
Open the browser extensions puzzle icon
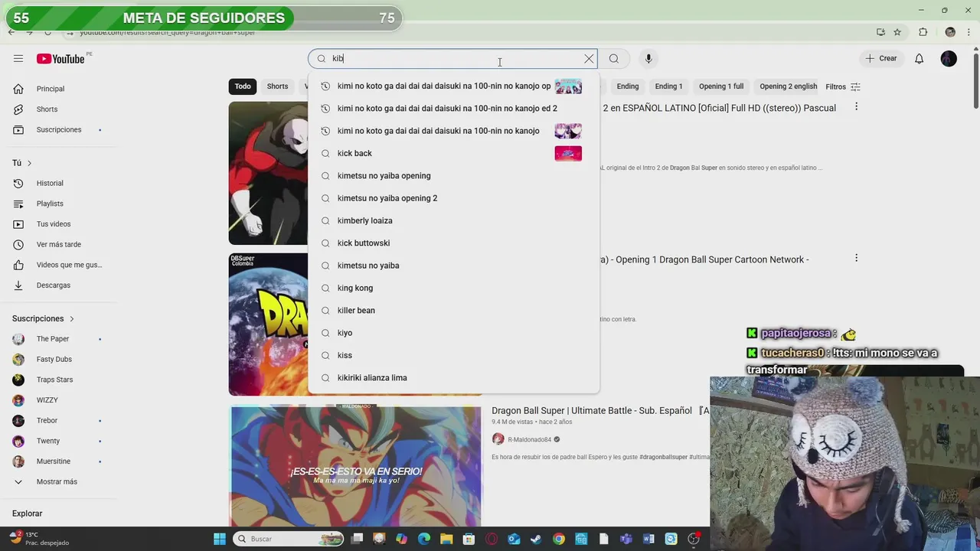(x=923, y=32)
